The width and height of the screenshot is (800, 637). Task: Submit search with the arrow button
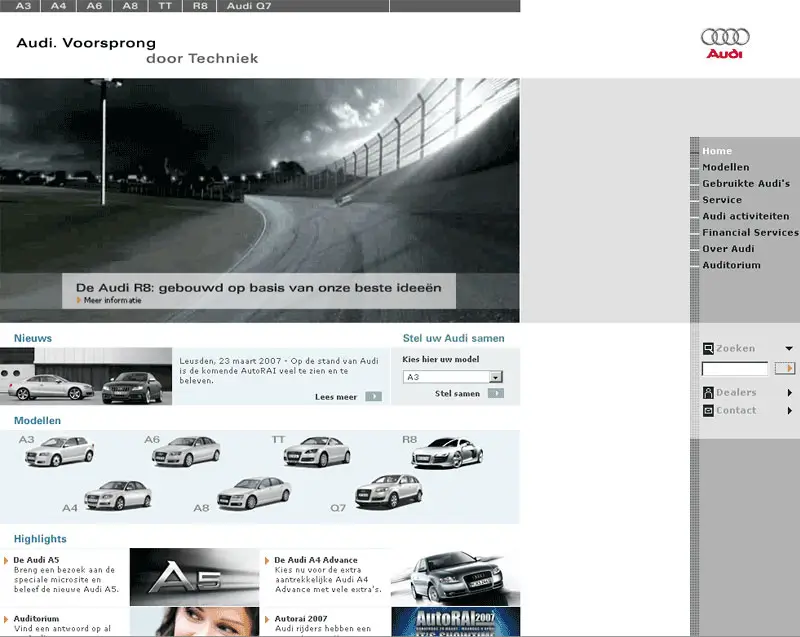point(785,368)
